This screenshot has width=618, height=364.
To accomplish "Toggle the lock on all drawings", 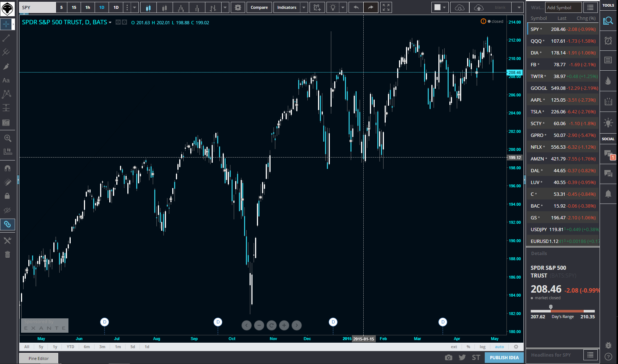I will [7, 196].
